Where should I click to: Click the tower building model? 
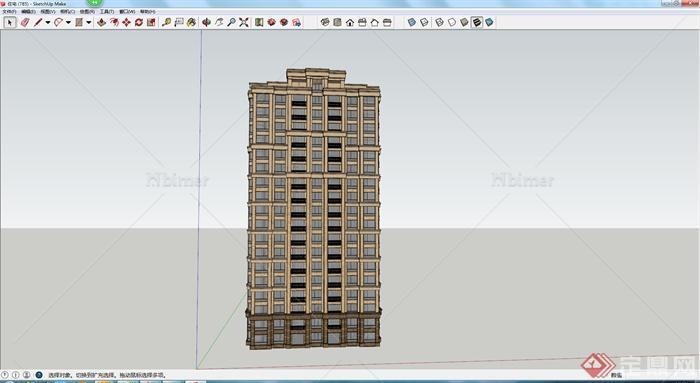314,208
